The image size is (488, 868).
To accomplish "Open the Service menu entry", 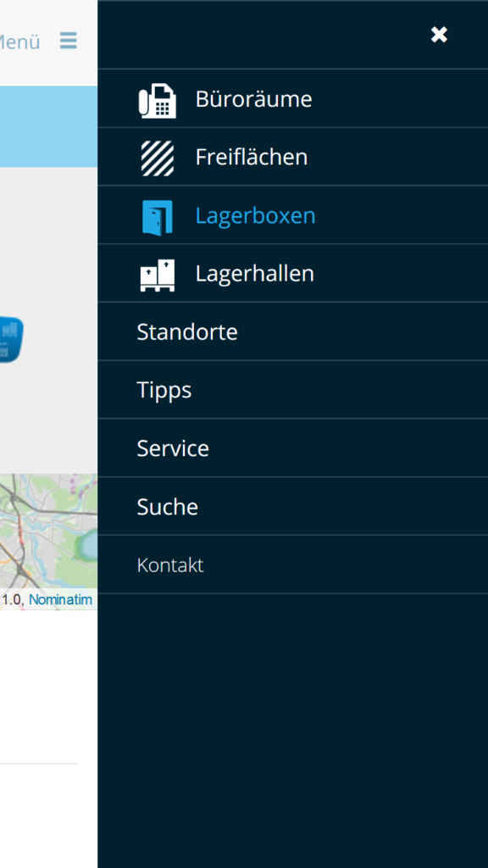I will pos(292,448).
